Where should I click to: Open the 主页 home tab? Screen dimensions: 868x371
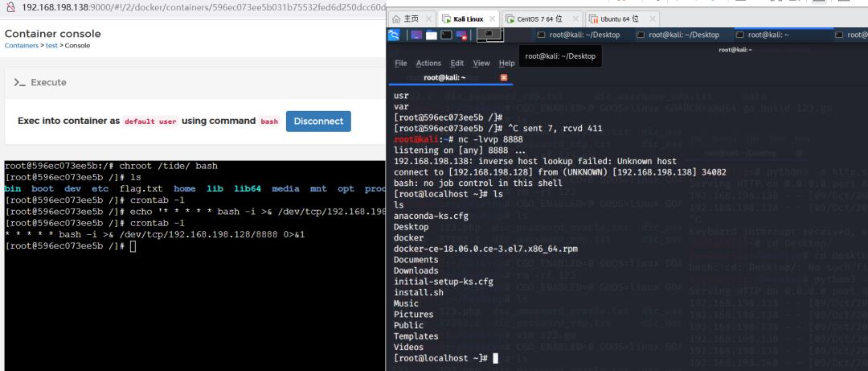[411, 19]
